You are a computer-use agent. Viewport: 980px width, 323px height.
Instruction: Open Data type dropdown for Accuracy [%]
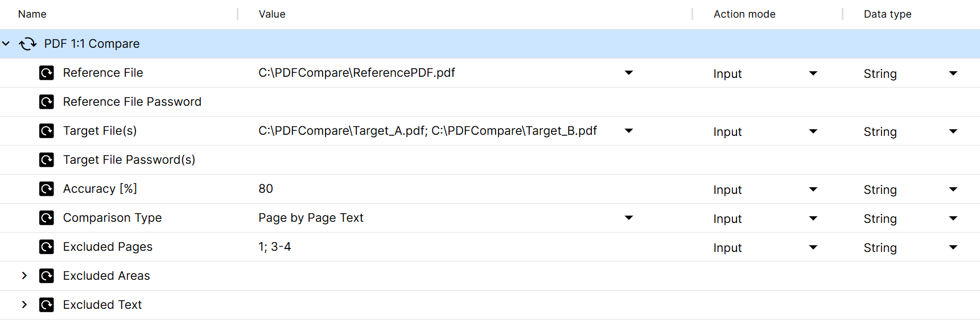[953, 189]
